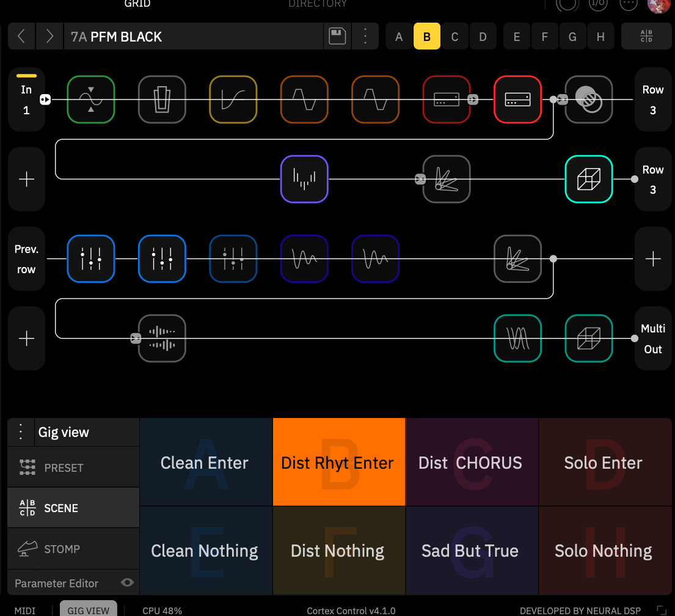Image resolution: width=675 pixels, height=616 pixels.
Task: Open the Multi Out output selector
Action: pyautogui.click(x=652, y=339)
